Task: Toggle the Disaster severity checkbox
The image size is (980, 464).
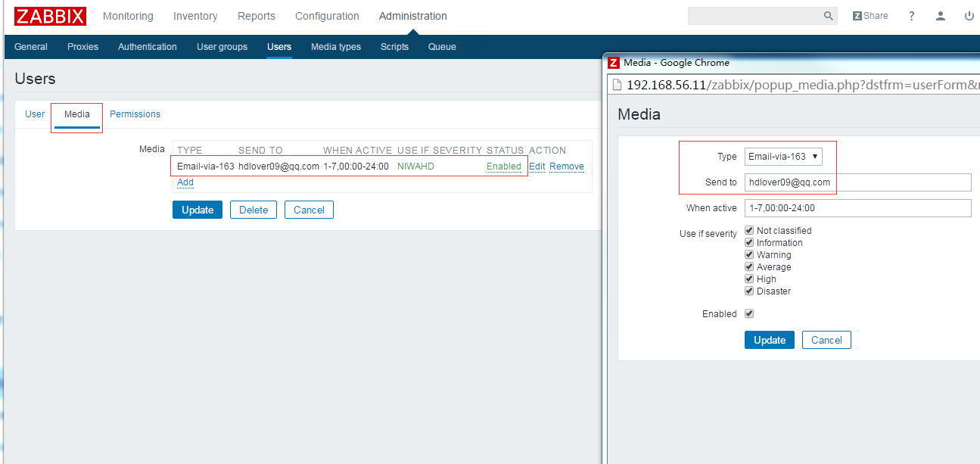Action: (749, 291)
